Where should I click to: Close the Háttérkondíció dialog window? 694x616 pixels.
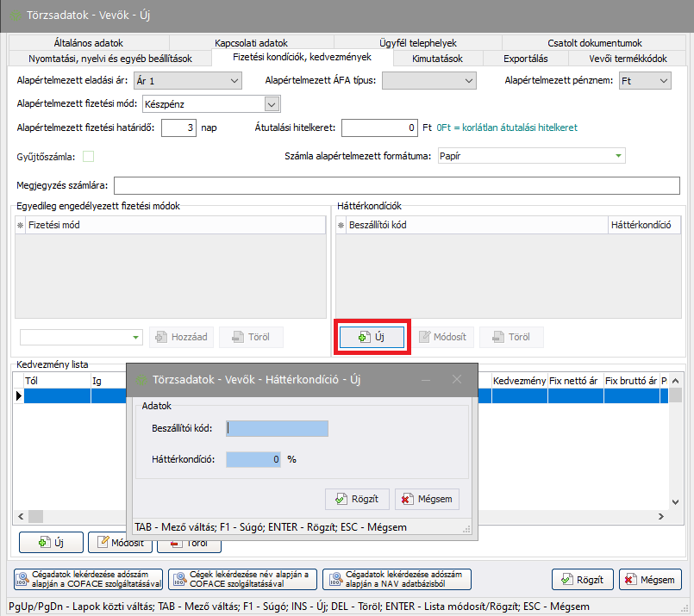457,379
